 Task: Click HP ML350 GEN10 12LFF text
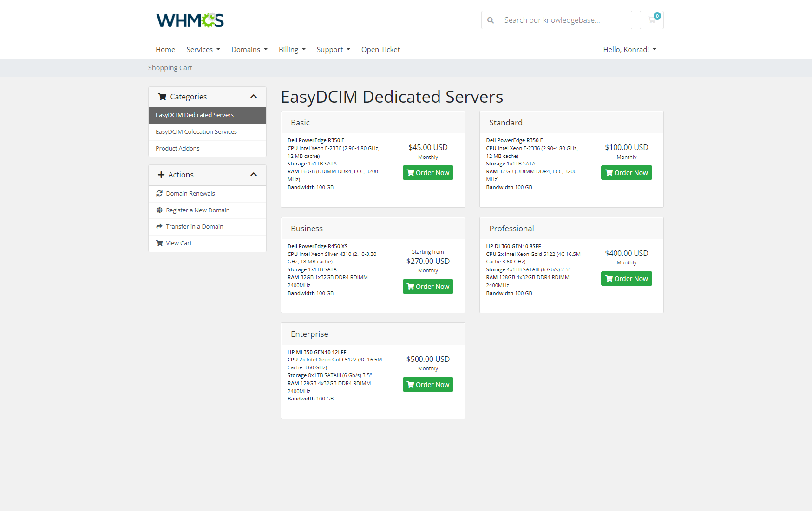click(317, 352)
